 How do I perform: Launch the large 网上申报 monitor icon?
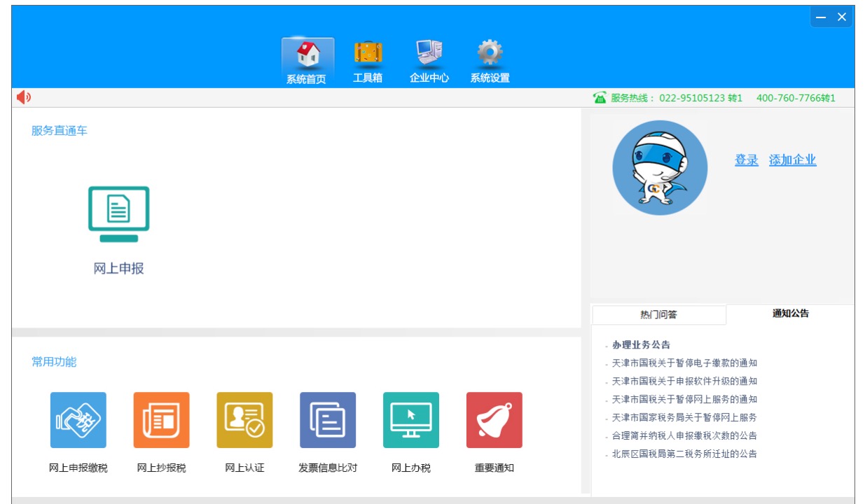click(118, 214)
